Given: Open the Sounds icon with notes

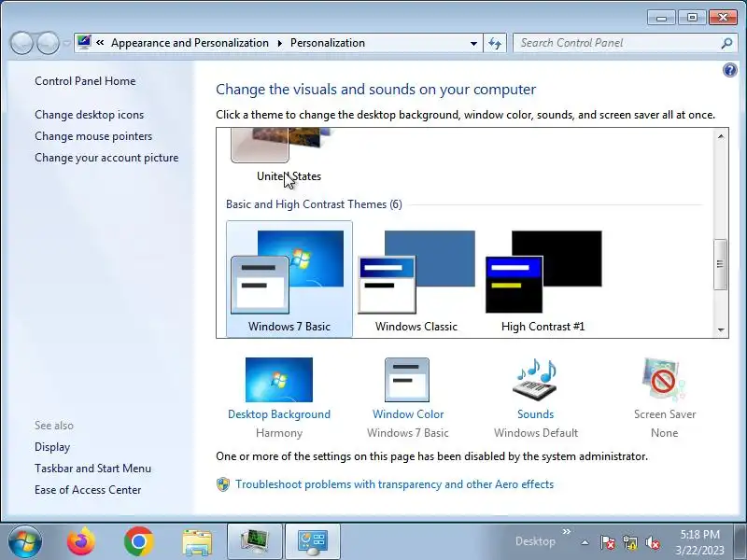Looking at the screenshot, I should (x=535, y=380).
